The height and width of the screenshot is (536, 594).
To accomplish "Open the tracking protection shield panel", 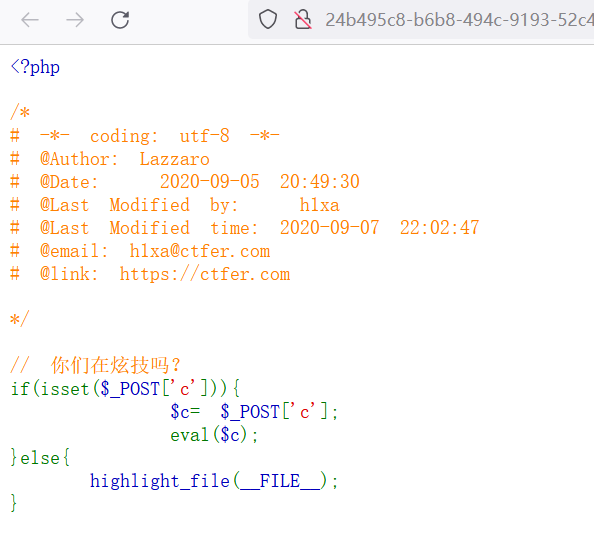I will pos(268,19).
